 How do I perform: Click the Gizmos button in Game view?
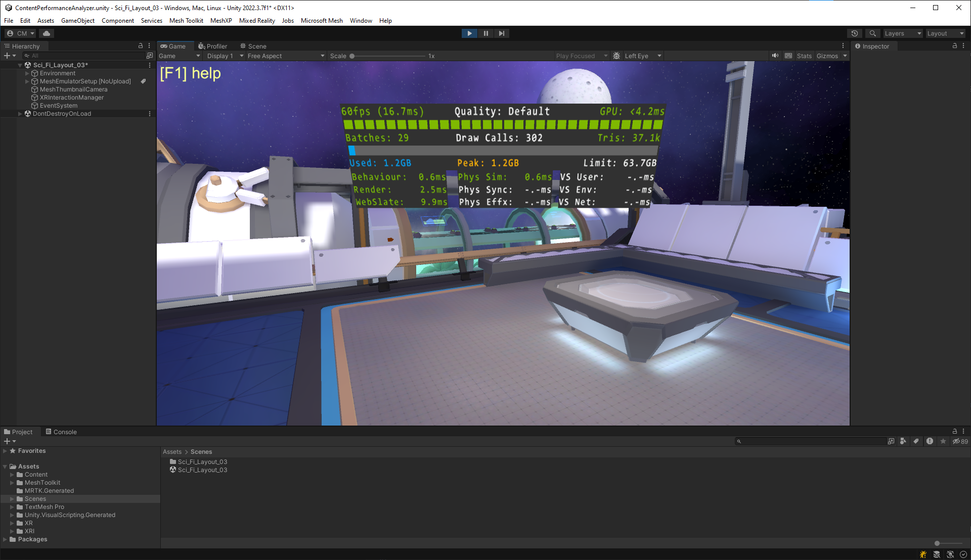coord(826,55)
